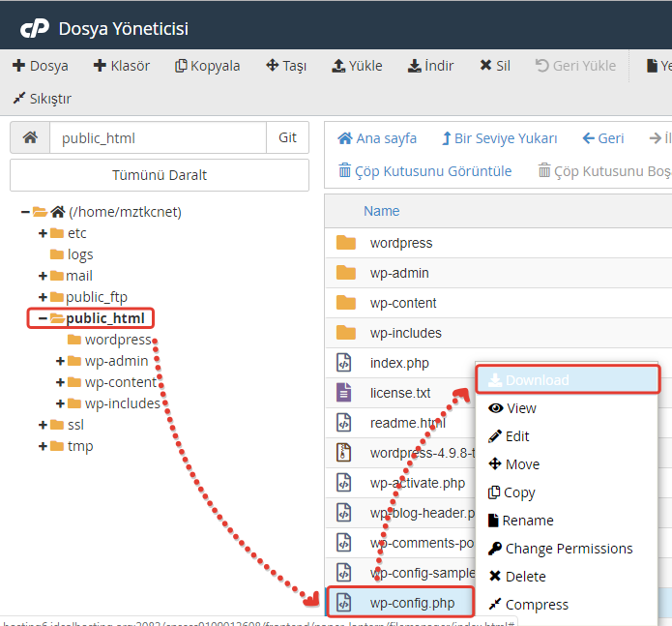The height and width of the screenshot is (626, 672).
Task: Expand the wp-content tree folder
Action: pyautogui.click(x=61, y=382)
